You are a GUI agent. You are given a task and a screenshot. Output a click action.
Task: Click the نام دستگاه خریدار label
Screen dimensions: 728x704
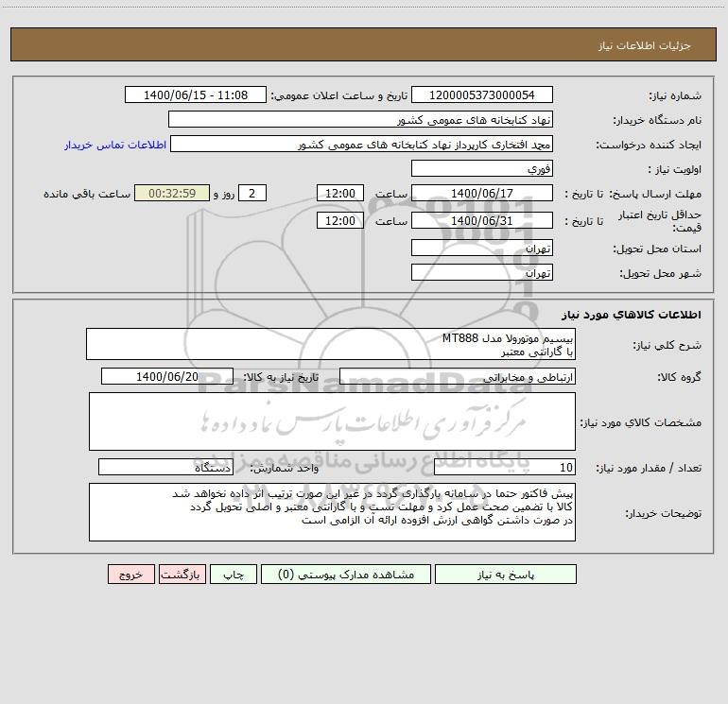coord(657,120)
